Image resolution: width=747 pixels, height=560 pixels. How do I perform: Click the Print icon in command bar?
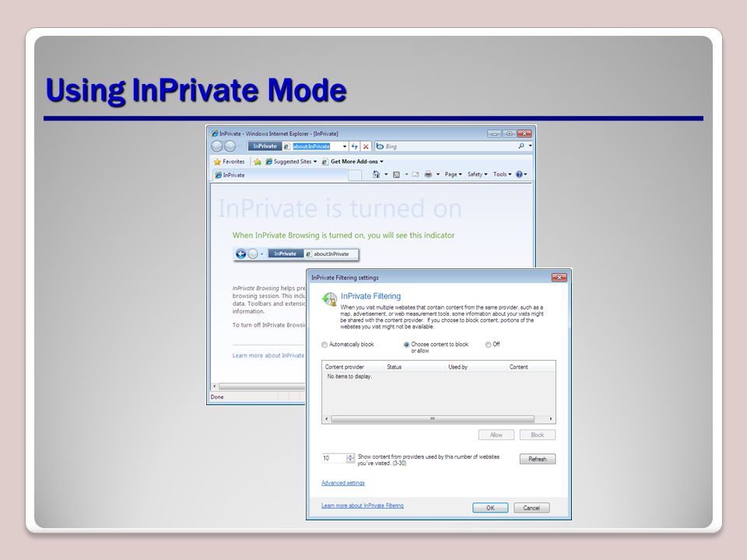click(x=428, y=174)
